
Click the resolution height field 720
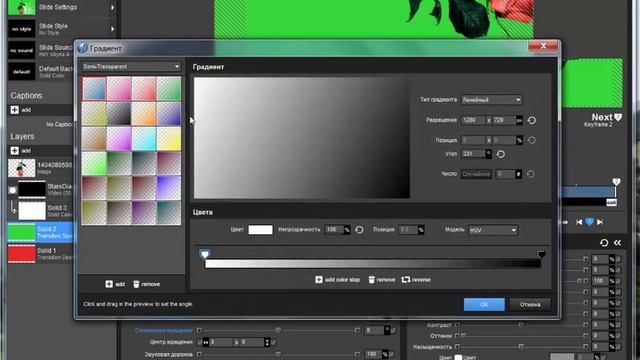pos(504,120)
